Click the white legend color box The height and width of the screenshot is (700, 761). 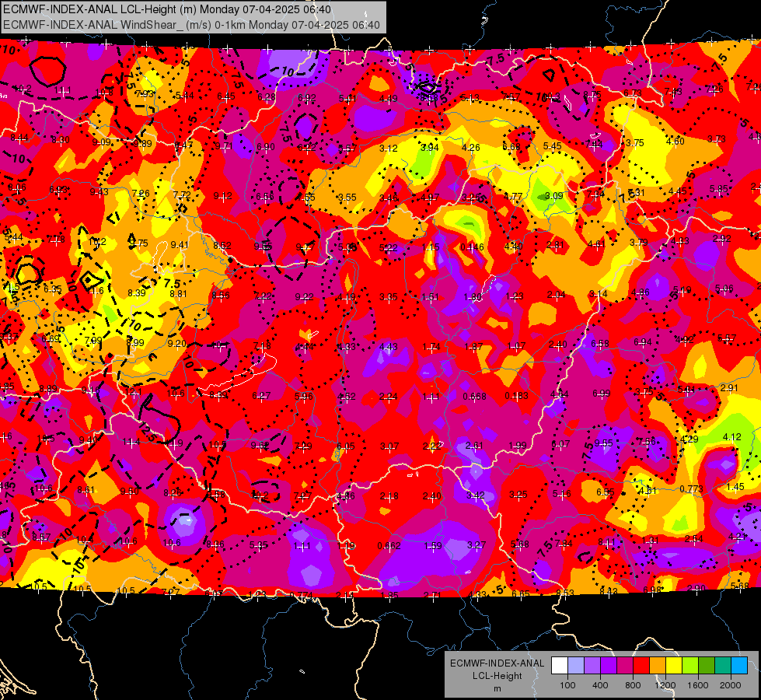pos(560,666)
